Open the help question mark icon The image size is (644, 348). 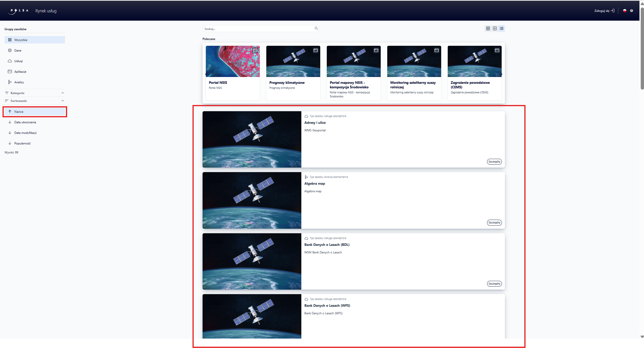pyautogui.click(x=631, y=11)
